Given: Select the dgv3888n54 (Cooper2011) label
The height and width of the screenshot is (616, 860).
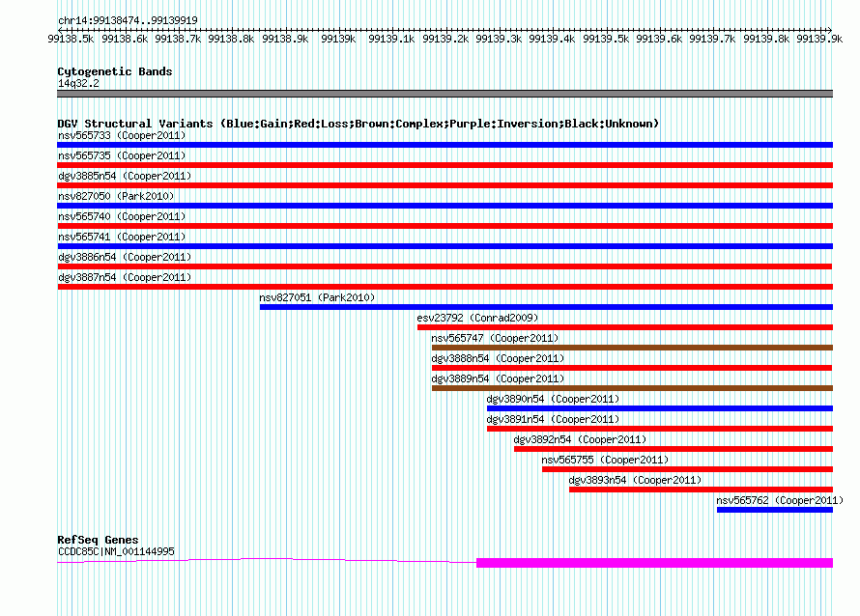Looking at the screenshot, I should (498, 358).
